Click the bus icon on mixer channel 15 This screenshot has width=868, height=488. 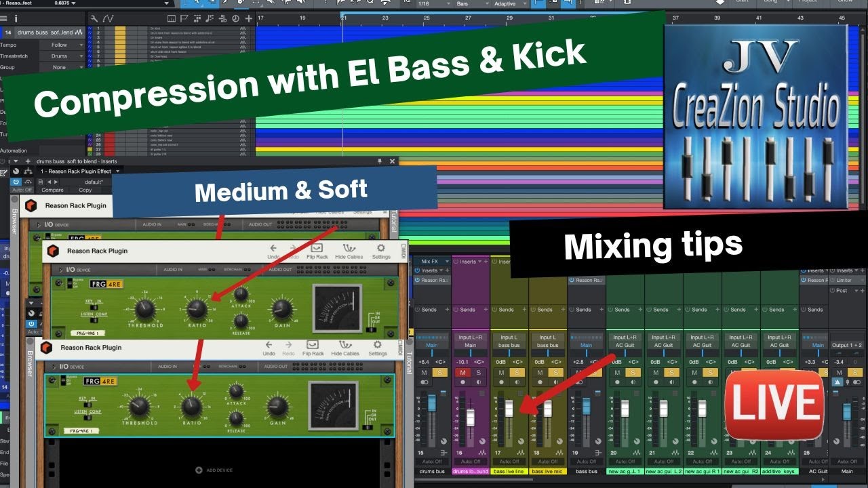pos(443,452)
